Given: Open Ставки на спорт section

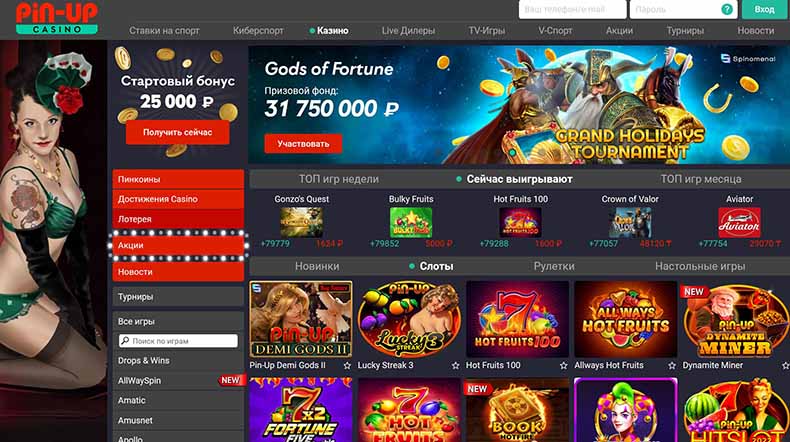Looking at the screenshot, I should [x=164, y=30].
